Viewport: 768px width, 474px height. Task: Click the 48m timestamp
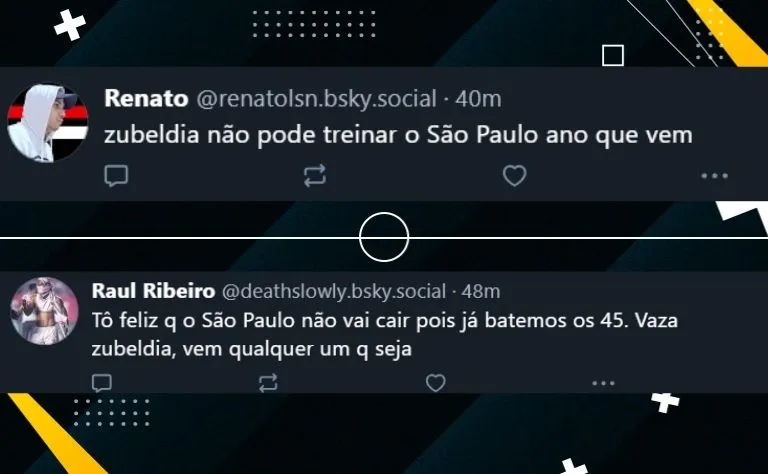(480, 291)
